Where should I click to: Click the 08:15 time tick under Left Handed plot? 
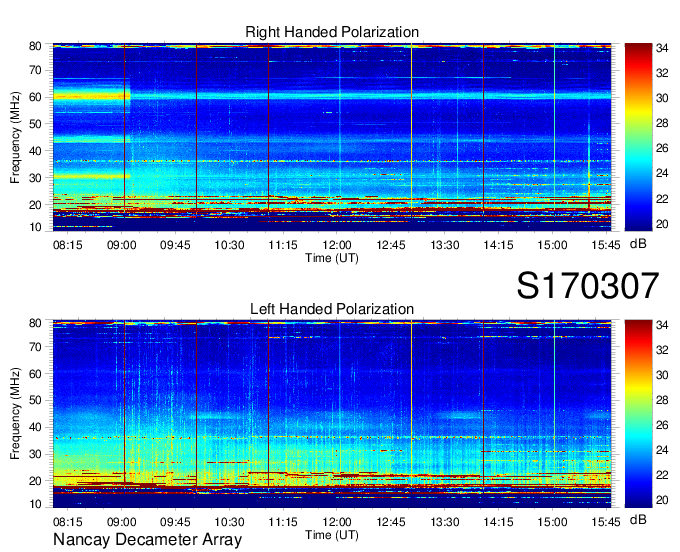pos(67,522)
